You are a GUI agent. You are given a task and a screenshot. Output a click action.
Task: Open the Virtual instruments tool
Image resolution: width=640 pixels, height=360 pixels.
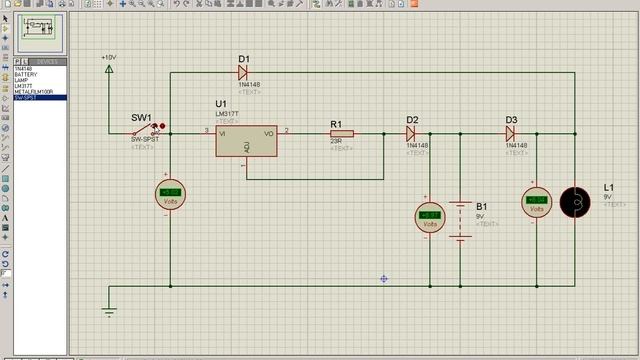[x=5, y=157]
